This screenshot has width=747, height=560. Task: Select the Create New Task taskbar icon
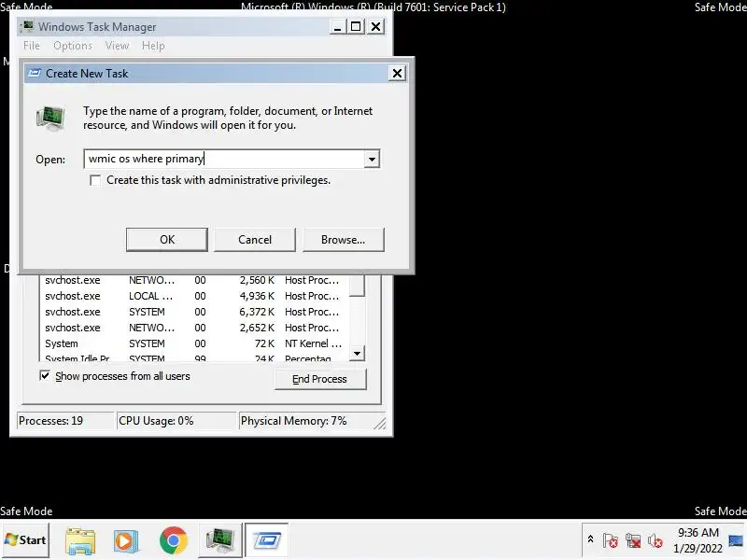tap(267, 540)
